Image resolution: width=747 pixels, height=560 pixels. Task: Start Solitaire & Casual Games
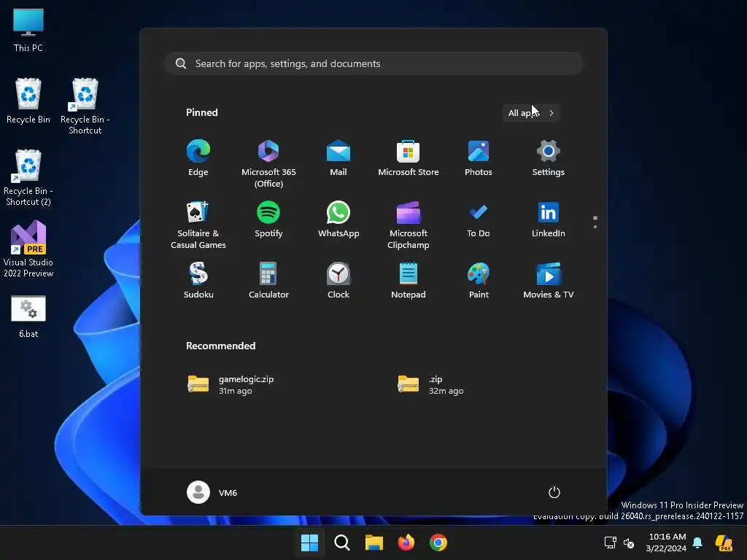[198, 225]
